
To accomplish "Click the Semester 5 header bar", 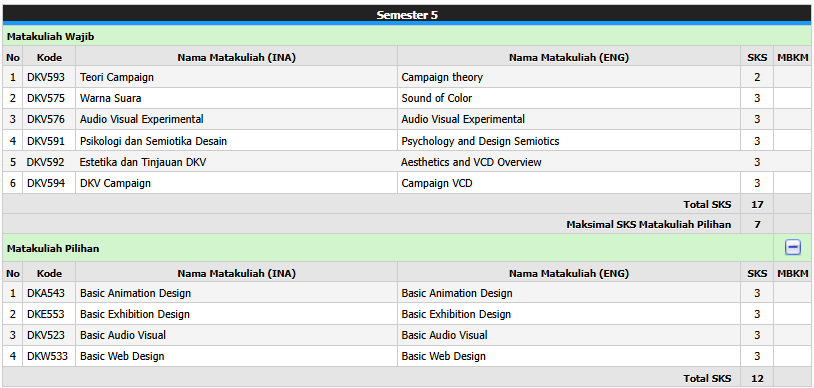I will pyautogui.click(x=407, y=15).
